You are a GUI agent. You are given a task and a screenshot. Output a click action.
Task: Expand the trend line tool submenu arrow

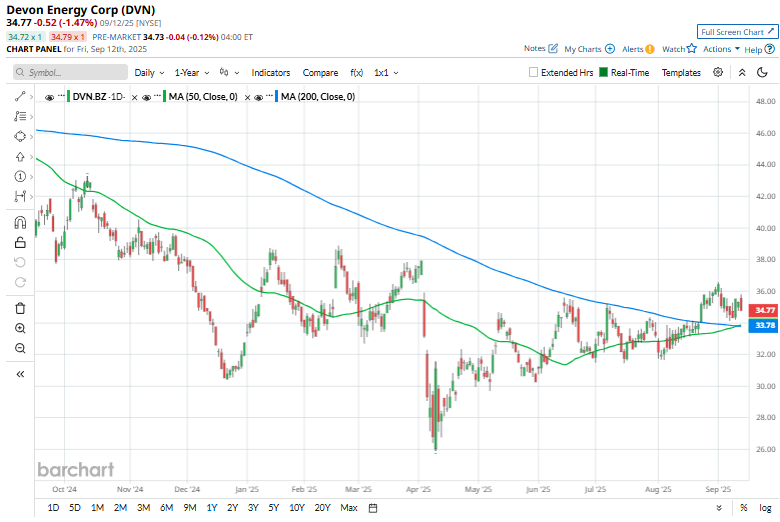click(32, 97)
